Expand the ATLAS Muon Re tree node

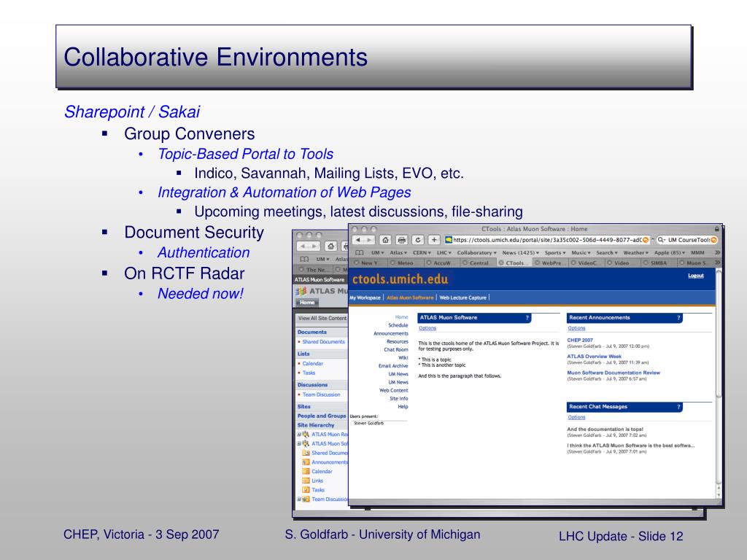299,435
